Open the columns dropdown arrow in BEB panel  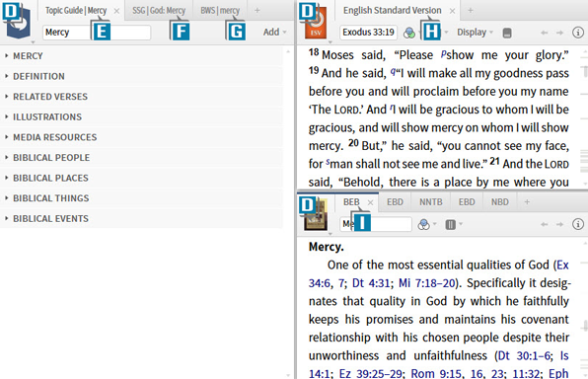461,224
